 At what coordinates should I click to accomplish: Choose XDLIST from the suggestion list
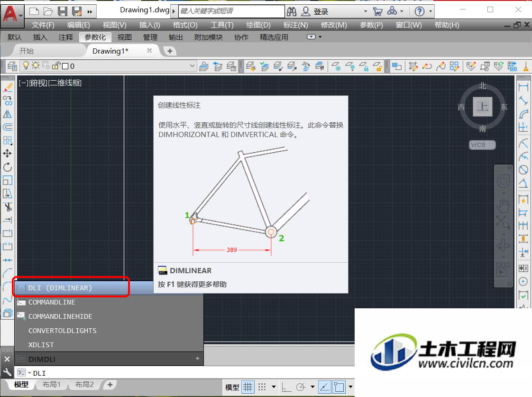tap(109, 345)
